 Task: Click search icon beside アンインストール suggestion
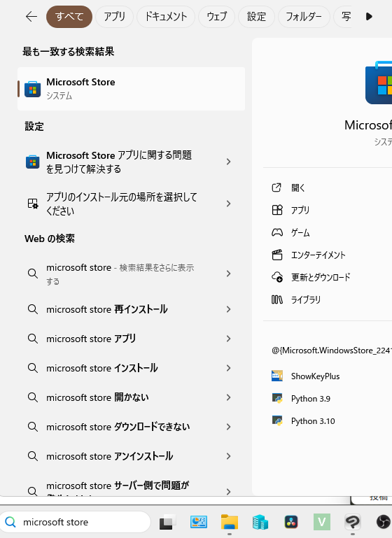coord(33,456)
